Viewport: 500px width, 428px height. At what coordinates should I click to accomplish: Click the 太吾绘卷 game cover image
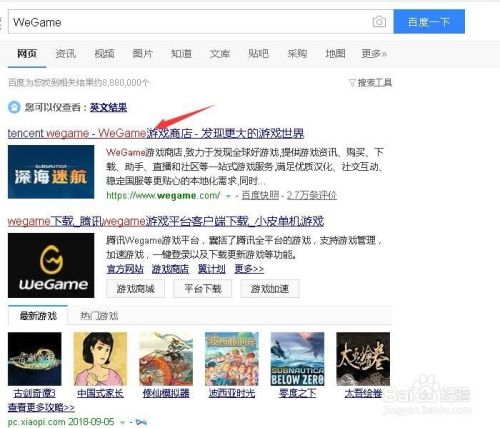coord(363,359)
